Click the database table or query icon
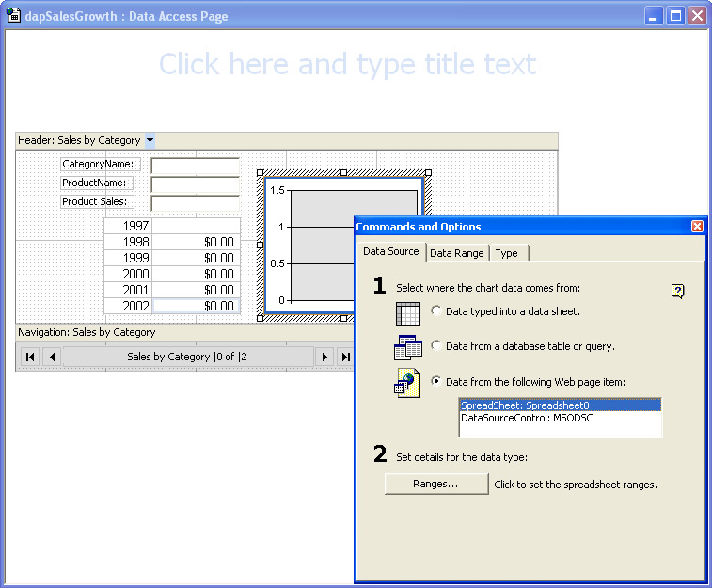Image resolution: width=712 pixels, height=588 pixels. point(408,347)
